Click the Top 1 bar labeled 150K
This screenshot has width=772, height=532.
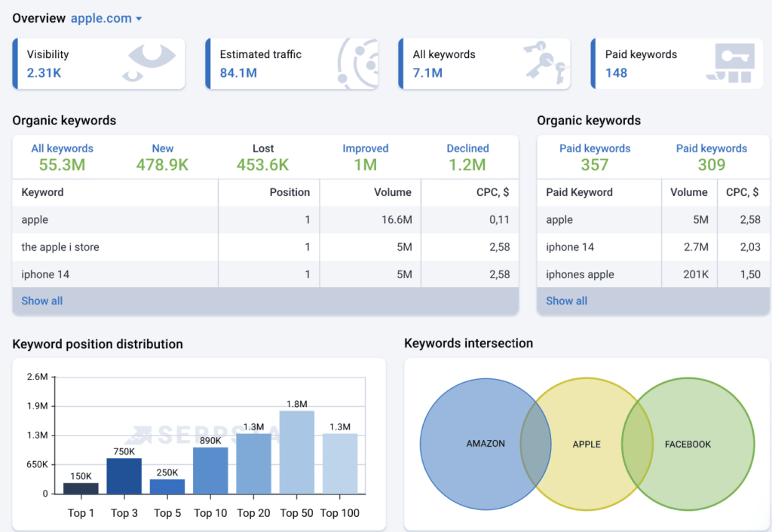coord(81,488)
